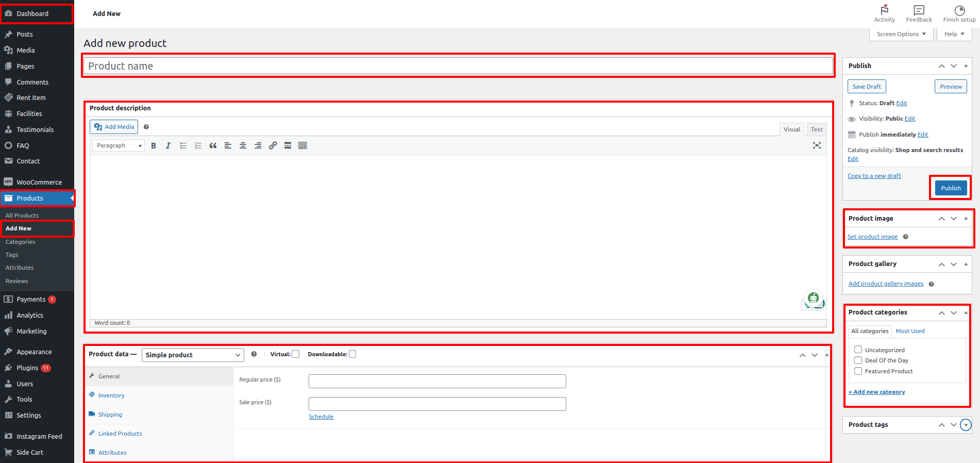Open the Feedback panel
980x463 pixels.
click(x=919, y=14)
